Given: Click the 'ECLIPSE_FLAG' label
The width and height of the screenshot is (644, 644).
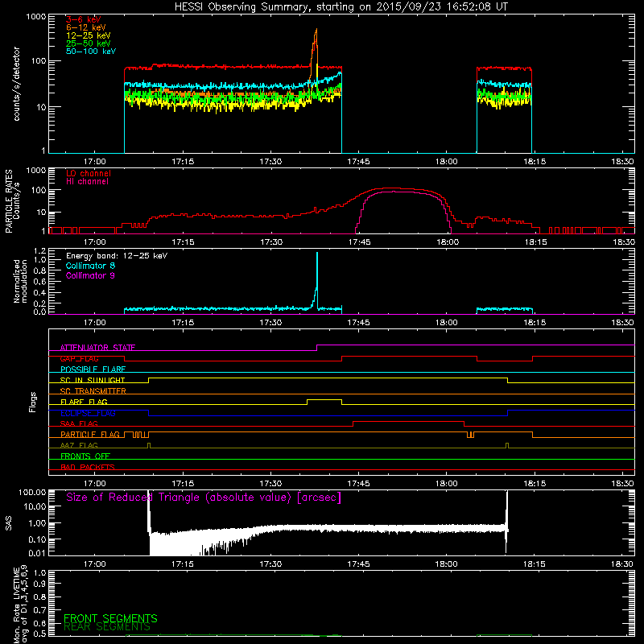Looking at the screenshot, I should 88,413.
